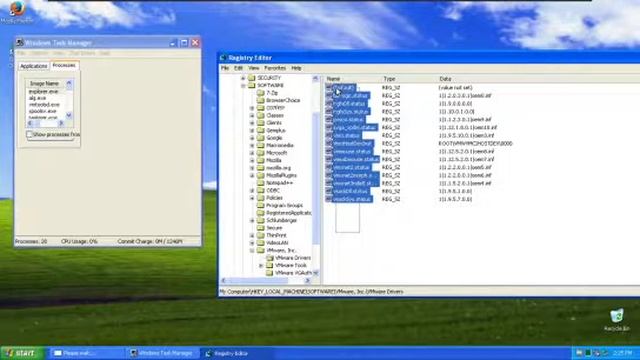Screen dimensions: 640x360
Task: Expand the Gemplus key
Action: (252, 130)
